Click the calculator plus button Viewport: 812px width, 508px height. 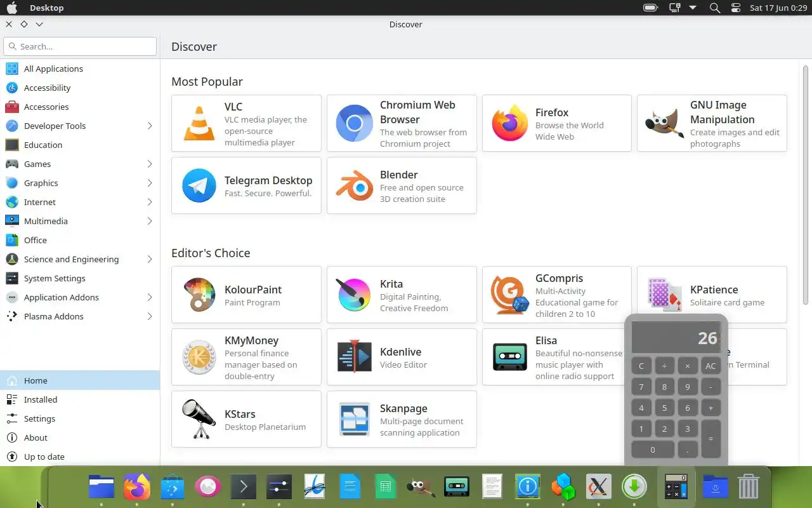(710, 408)
